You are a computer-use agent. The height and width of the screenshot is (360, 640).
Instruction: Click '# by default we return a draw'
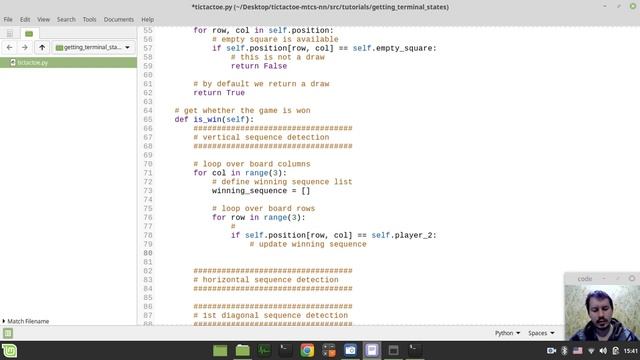[x=261, y=84]
